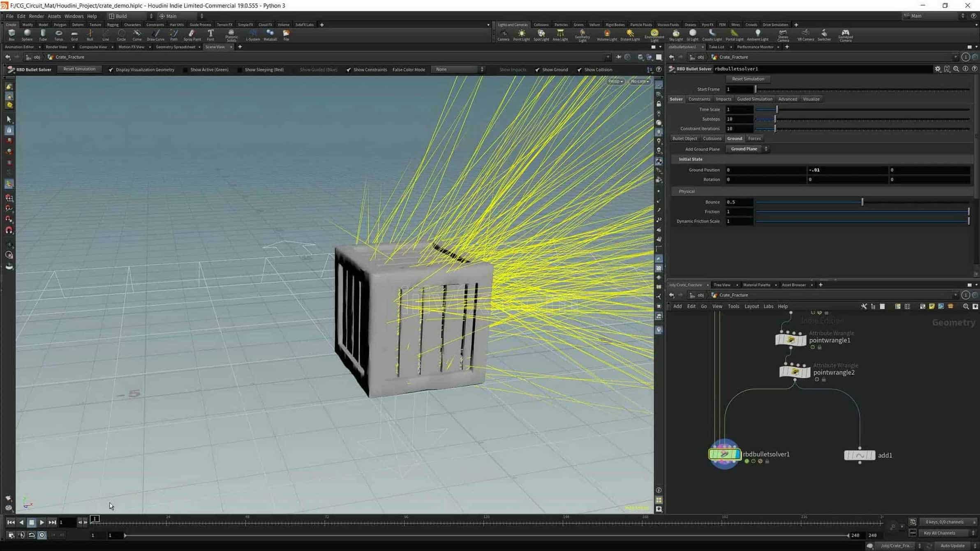Viewport: 980px width, 551px height.
Task: Add an Environment Light from shelf
Action: coord(654,35)
